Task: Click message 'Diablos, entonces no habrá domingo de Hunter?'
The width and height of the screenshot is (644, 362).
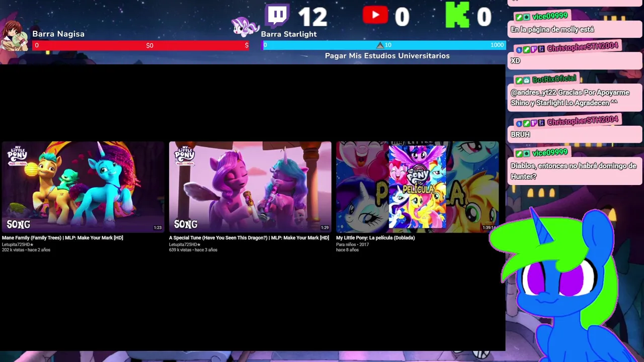Action: 574,171
